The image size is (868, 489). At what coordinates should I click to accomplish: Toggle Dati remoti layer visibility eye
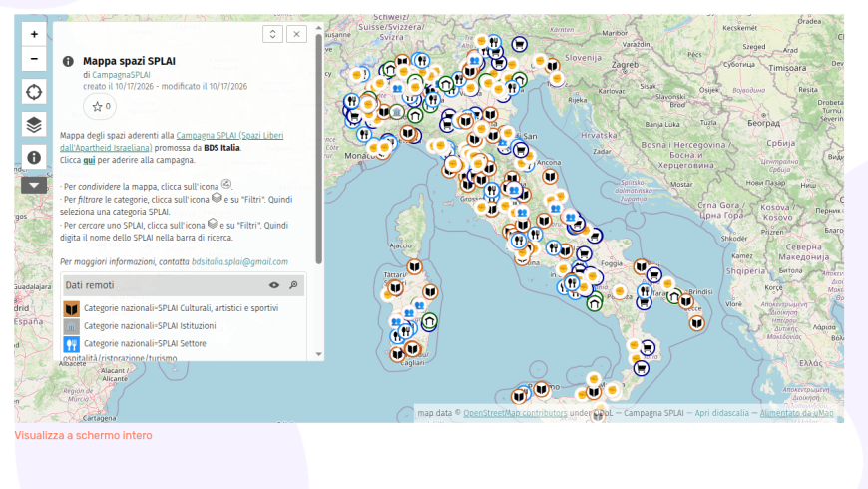(x=274, y=285)
